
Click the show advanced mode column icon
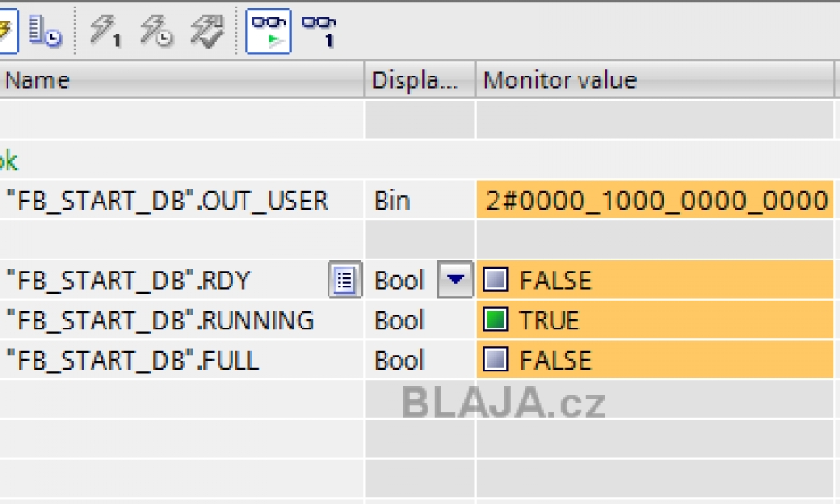(x=45, y=31)
